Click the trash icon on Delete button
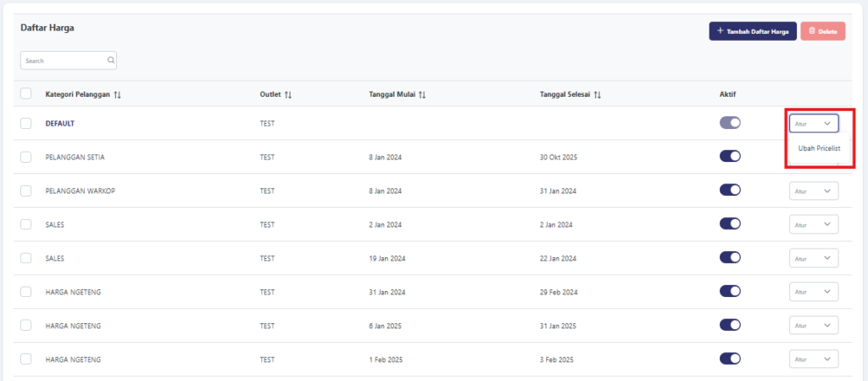This screenshot has height=381, width=868. point(812,31)
